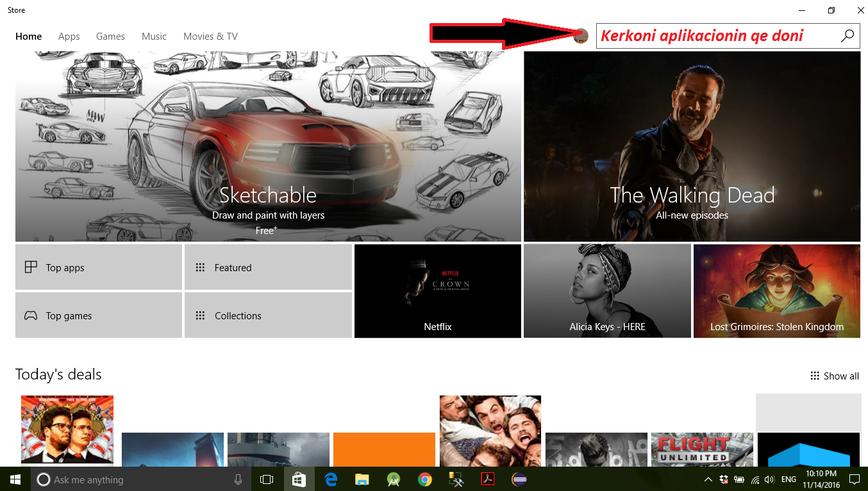The image size is (868, 491).
Task: Open the Netflix Crown tile
Action: pyautogui.click(x=438, y=291)
